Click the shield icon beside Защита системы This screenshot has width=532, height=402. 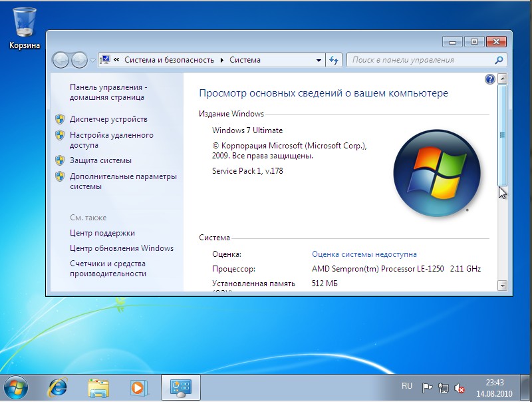coord(60,160)
